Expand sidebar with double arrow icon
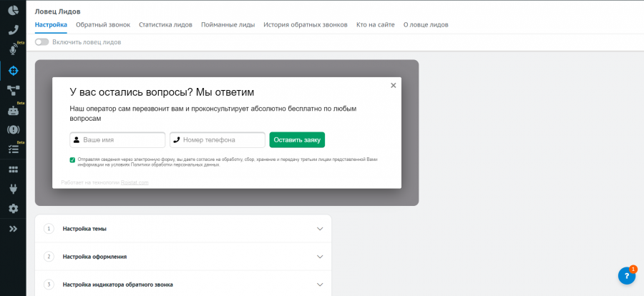This screenshot has width=644, height=296. click(x=13, y=229)
